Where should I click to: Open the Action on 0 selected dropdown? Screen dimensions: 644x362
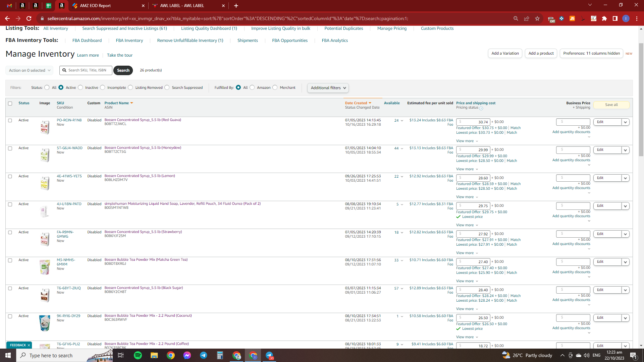click(30, 70)
